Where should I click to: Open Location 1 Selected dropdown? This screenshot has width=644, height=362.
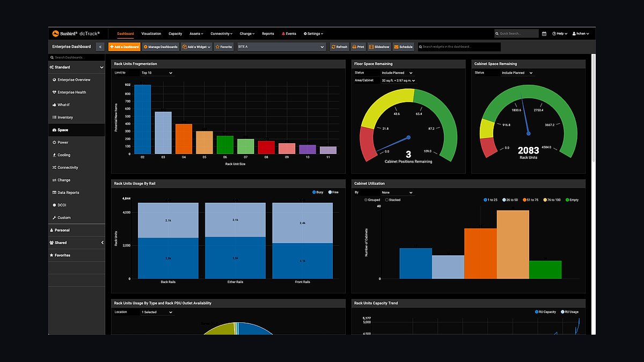coord(157,312)
